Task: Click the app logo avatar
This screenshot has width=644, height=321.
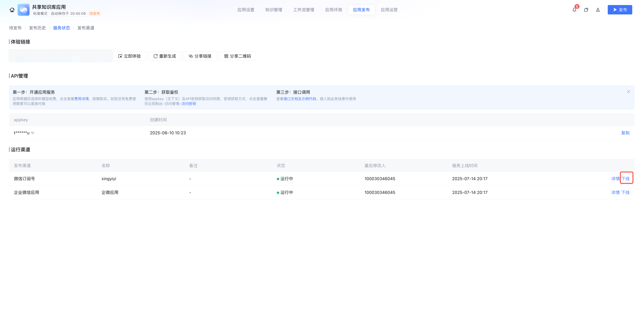Action: (x=24, y=10)
